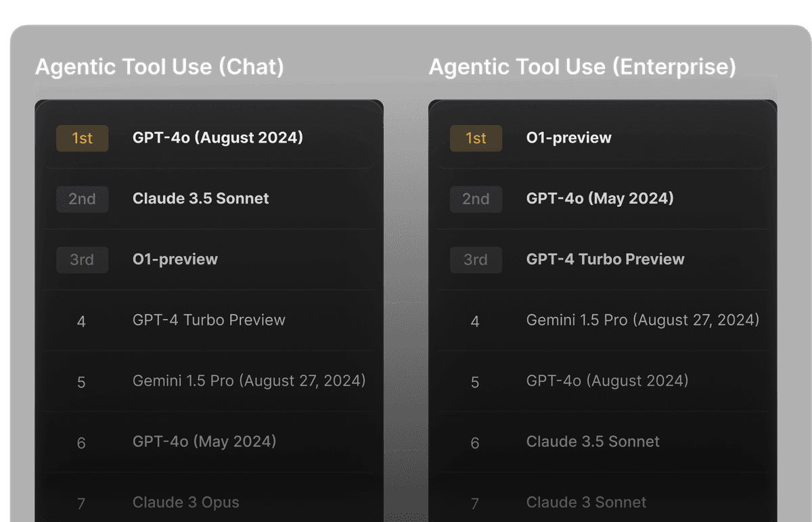Click the Agentic Tool Use (Chat) heading
812x522 pixels.
tap(160, 67)
